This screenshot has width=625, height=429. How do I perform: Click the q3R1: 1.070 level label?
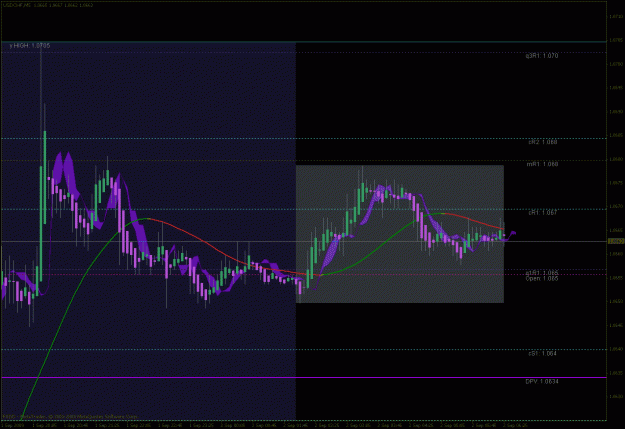542,56
